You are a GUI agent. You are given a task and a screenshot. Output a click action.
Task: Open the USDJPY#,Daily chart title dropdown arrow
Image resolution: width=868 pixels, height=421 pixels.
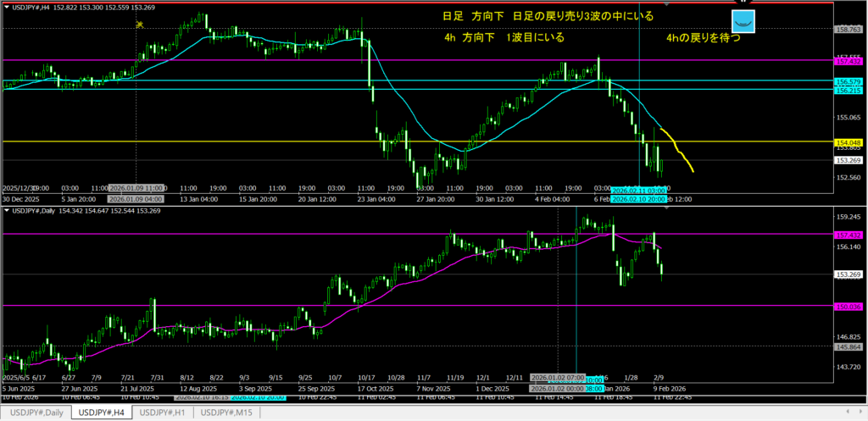(7, 208)
